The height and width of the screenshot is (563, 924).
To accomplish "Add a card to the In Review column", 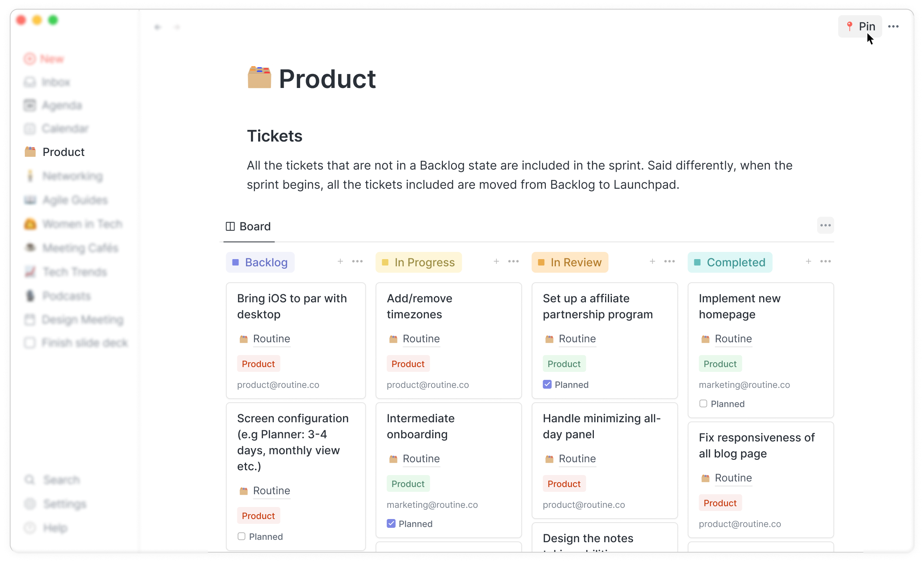I will 652,262.
